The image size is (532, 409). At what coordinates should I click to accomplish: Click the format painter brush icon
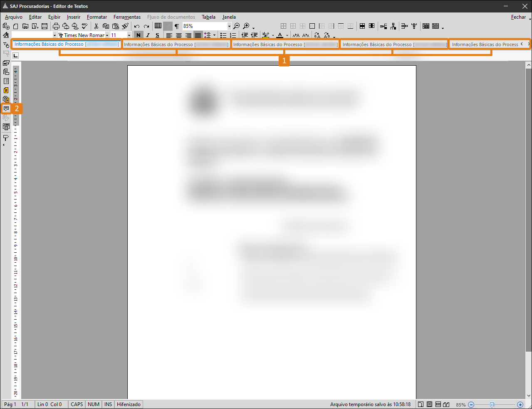125,26
